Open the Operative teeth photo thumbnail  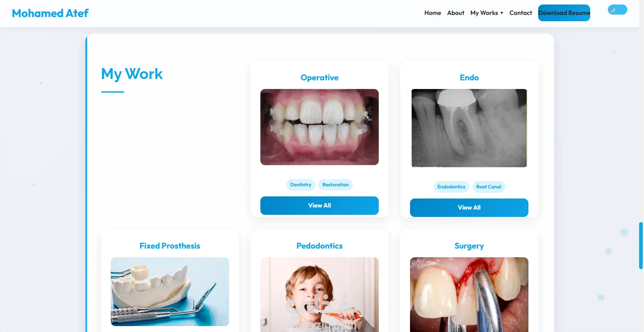(319, 127)
